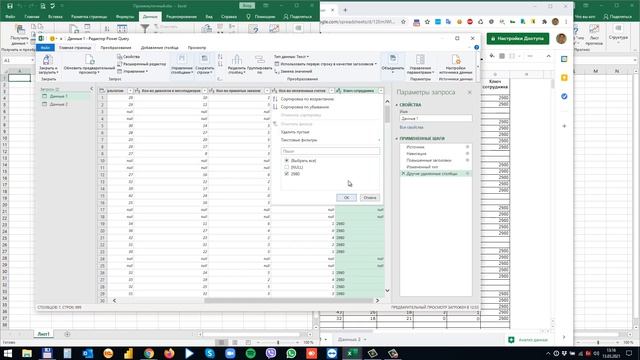Collapse the Queries pane with the chevron
The height and width of the screenshot is (360, 640).
click(91, 89)
